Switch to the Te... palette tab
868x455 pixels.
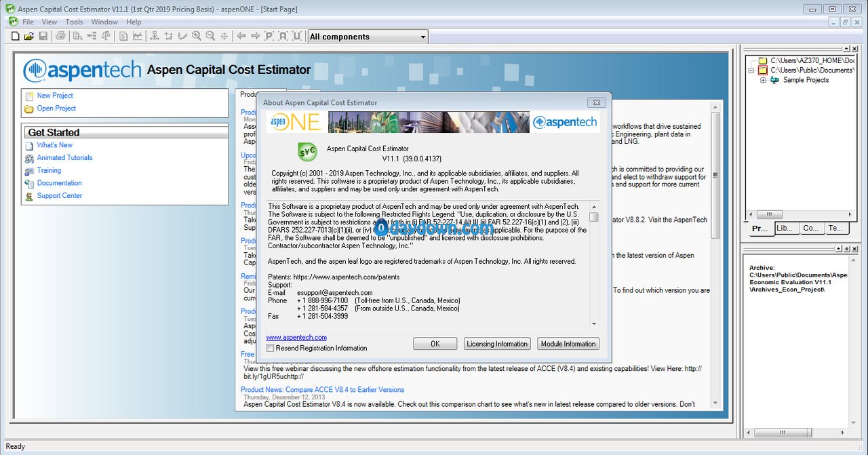pyautogui.click(x=836, y=229)
